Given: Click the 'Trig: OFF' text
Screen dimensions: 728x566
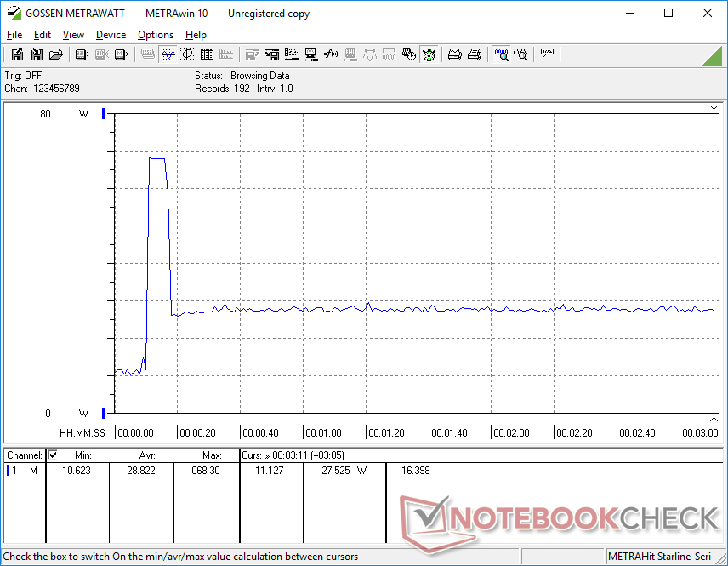Looking at the screenshot, I should pos(23,75).
